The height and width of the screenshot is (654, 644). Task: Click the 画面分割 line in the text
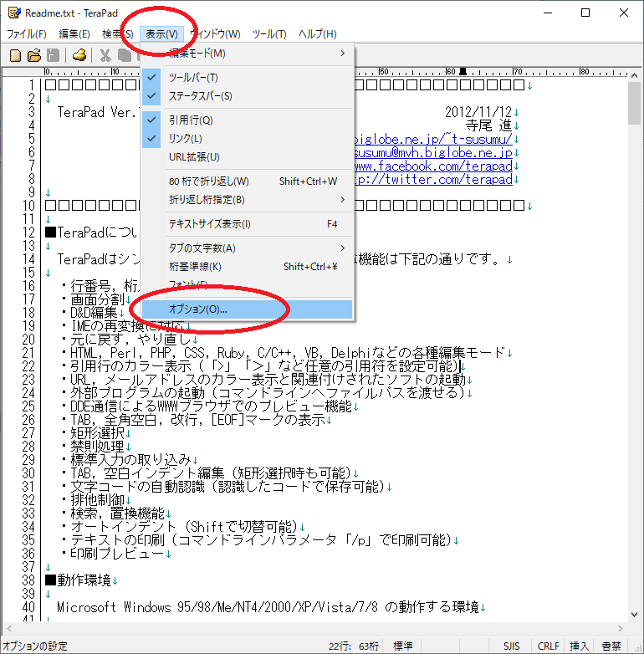pyautogui.click(x=97, y=299)
